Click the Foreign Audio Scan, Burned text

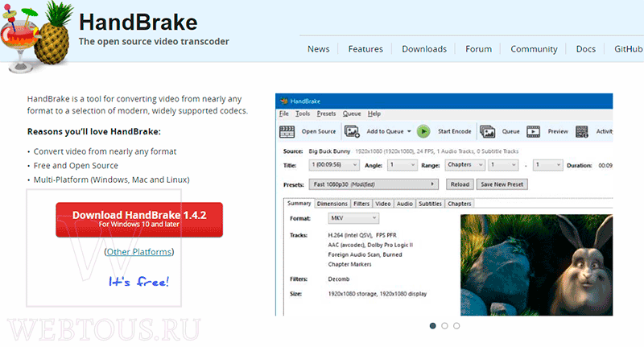365,254
